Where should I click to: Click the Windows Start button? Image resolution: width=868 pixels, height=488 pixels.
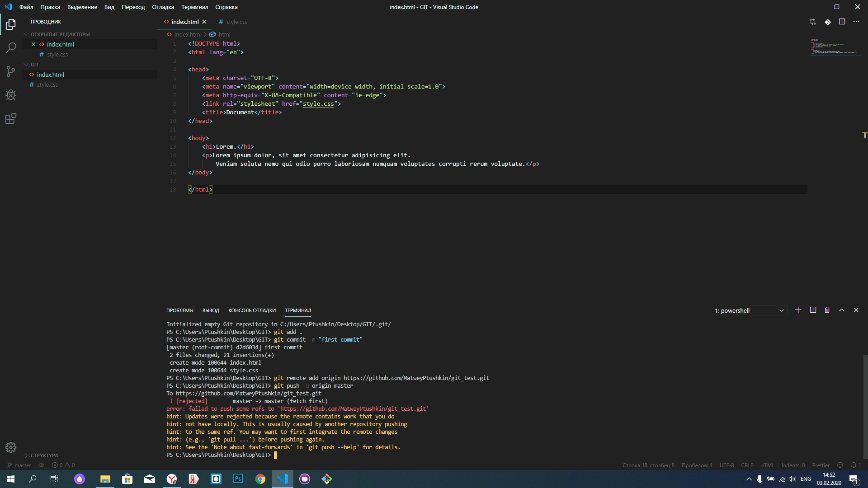pos(11,479)
